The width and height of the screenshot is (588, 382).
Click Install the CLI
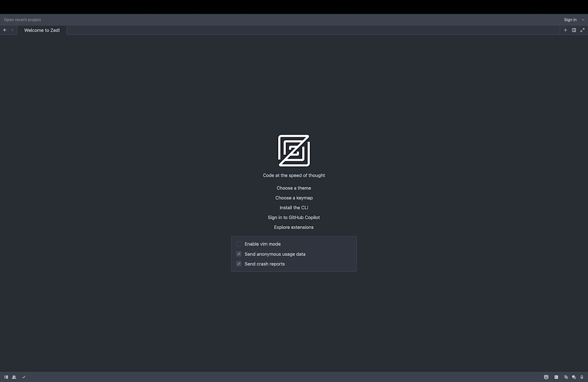point(294,208)
